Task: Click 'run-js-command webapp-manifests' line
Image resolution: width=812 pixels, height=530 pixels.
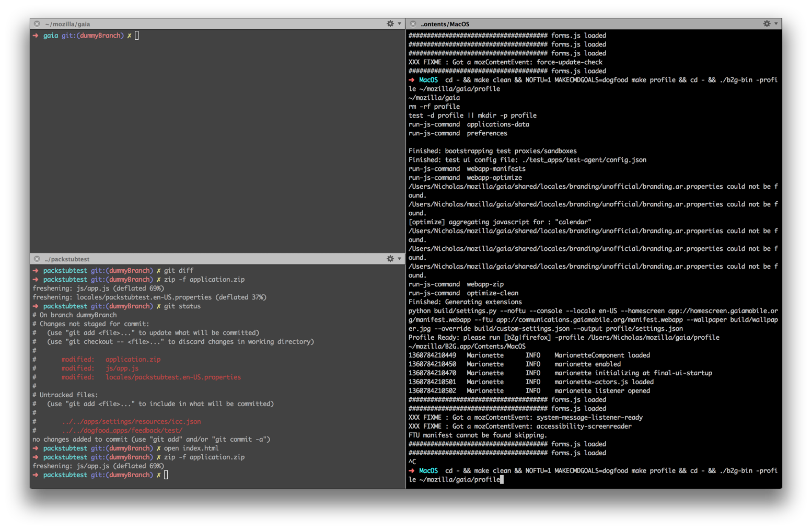Action: point(467,169)
